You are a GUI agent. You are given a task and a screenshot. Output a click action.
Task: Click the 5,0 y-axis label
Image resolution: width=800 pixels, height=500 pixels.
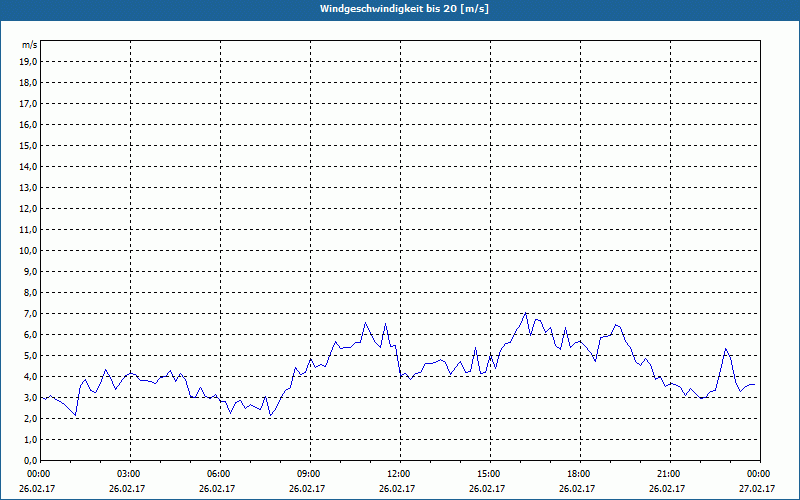click(x=30, y=356)
